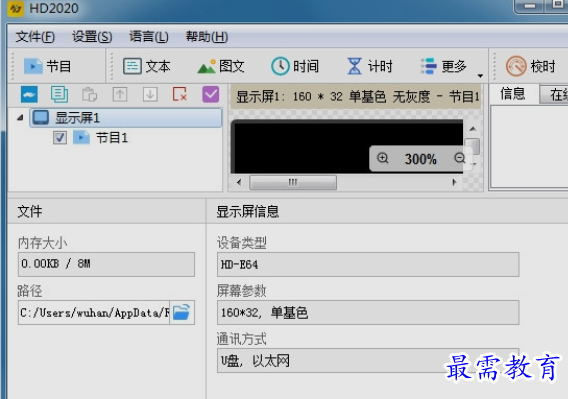Click the horizontal scrollbar thumb in preview
The height and width of the screenshot is (399, 568).
tap(293, 182)
